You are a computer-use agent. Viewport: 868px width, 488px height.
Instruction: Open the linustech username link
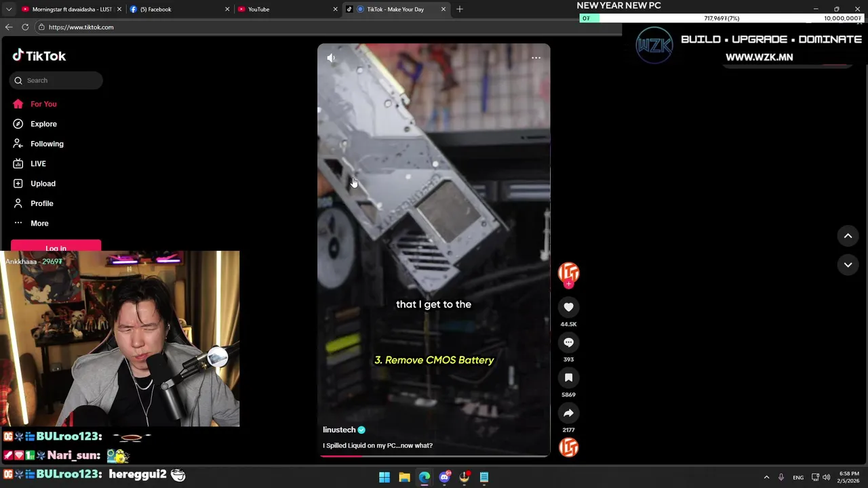point(339,430)
